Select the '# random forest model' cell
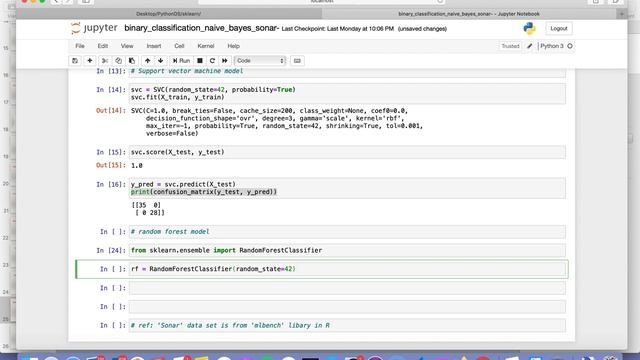 [x=347, y=232]
